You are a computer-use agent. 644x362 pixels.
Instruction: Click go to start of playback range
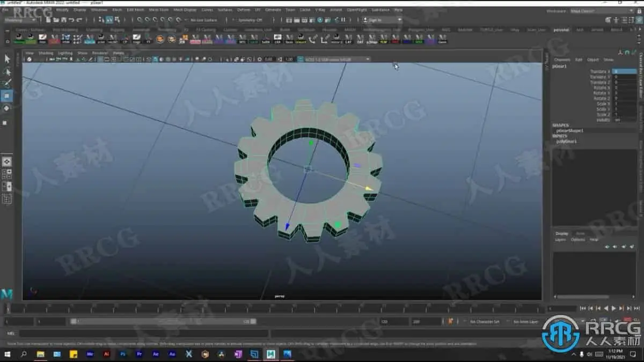coord(583,308)
